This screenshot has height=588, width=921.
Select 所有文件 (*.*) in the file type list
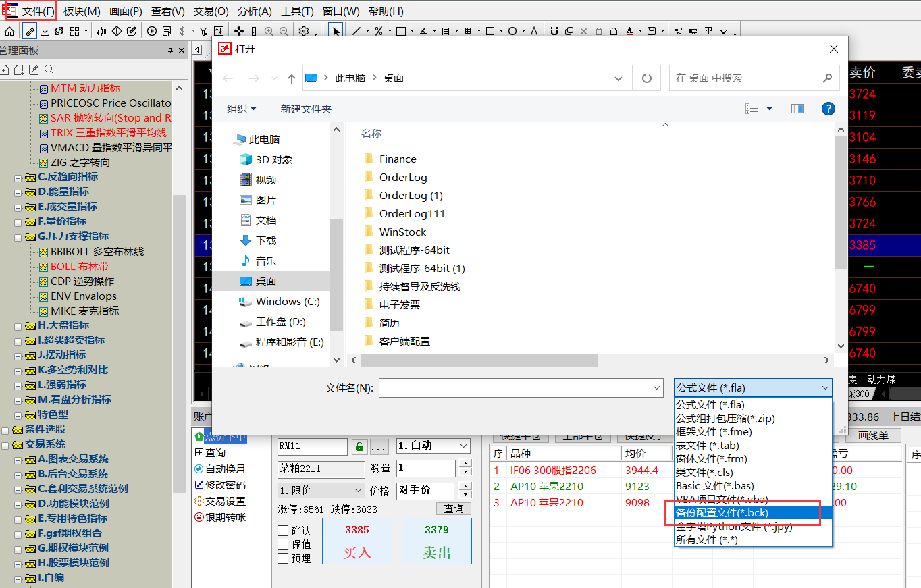click(753, 540)
